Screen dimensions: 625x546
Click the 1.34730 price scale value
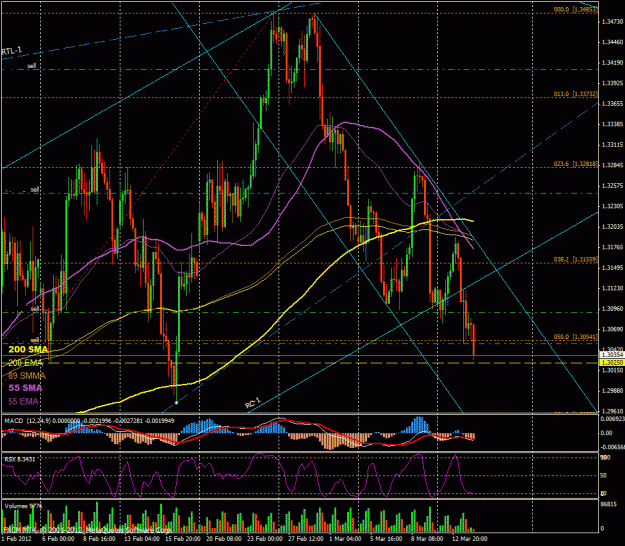pos(611,22)
